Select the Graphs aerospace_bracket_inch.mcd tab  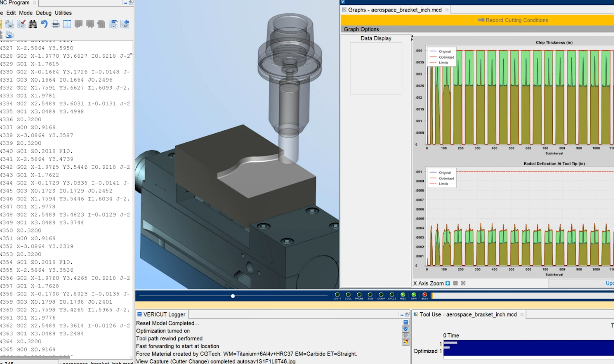coord(394,10)
